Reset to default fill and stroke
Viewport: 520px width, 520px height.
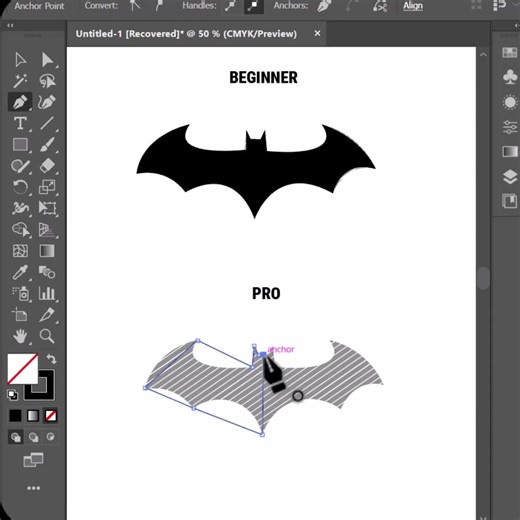click(13, 395)
